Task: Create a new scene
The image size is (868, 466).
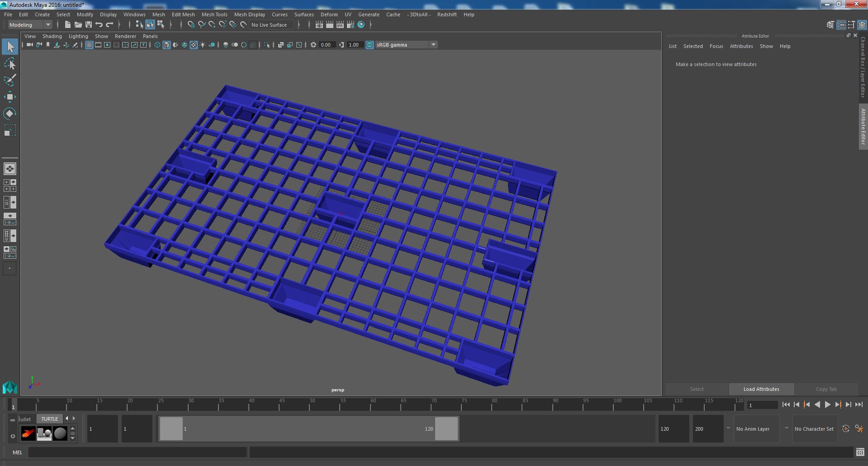Action: (68, 25)
